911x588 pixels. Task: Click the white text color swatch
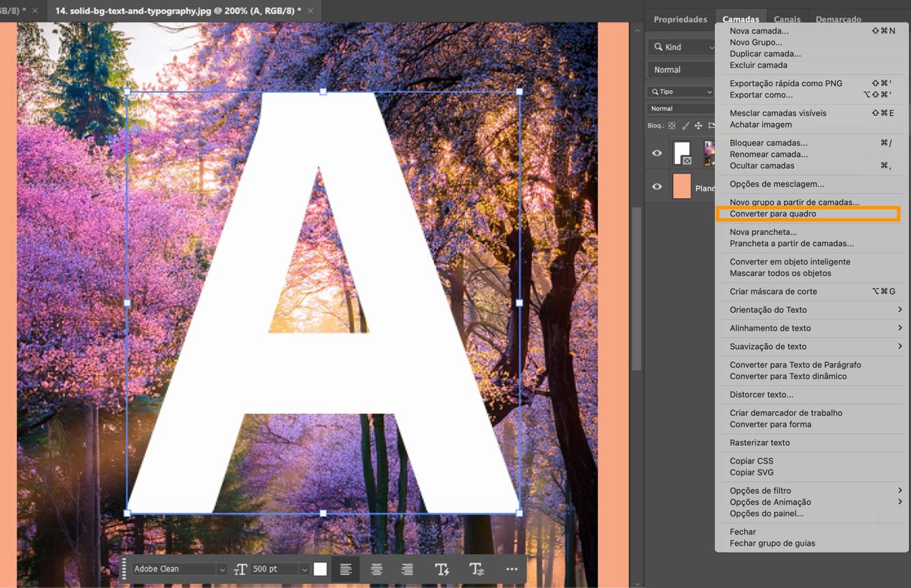point(320,568)
